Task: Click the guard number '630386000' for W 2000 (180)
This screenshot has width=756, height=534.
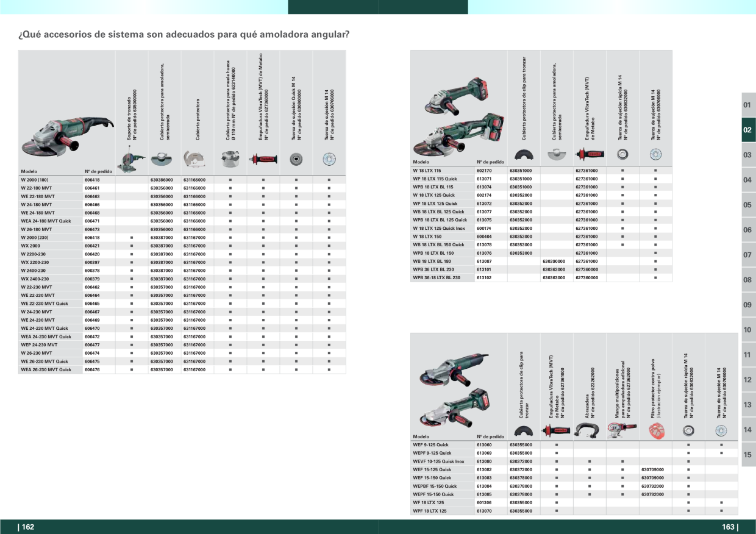Action: pyautogui.click(x=162, y=180)
